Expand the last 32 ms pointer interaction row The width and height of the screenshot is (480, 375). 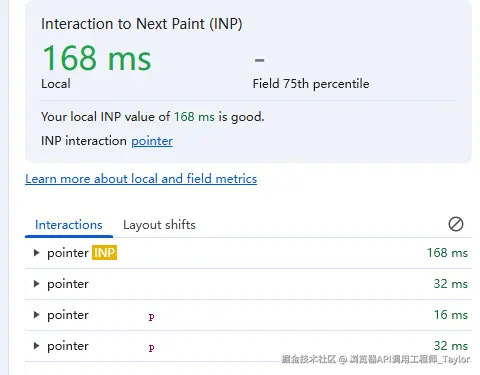coord(37,346)
